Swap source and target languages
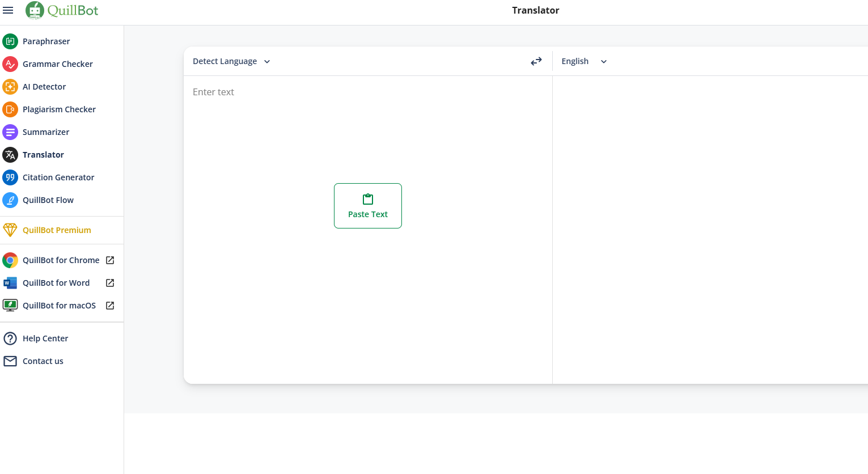Viewport: 868px width, 474px height. click(536, 61)
